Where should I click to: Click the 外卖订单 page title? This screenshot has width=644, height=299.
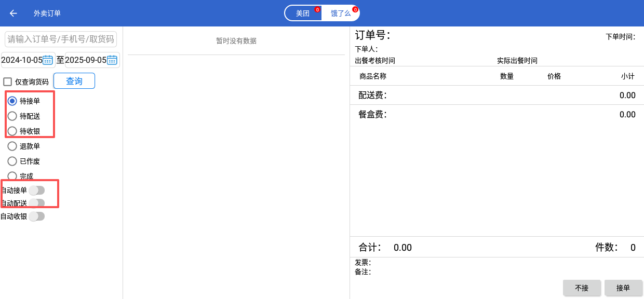47,13
